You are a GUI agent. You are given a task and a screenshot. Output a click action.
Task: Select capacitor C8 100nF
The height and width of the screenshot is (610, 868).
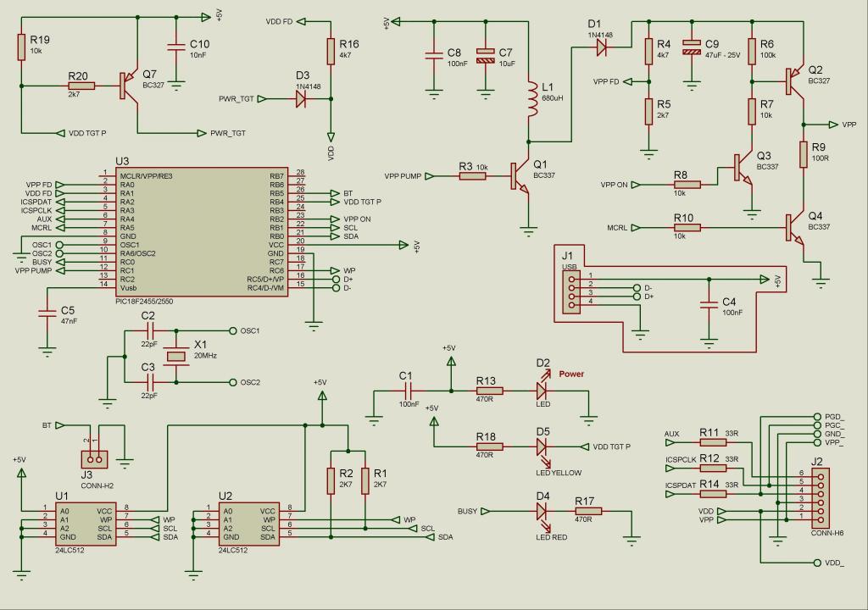434,55
